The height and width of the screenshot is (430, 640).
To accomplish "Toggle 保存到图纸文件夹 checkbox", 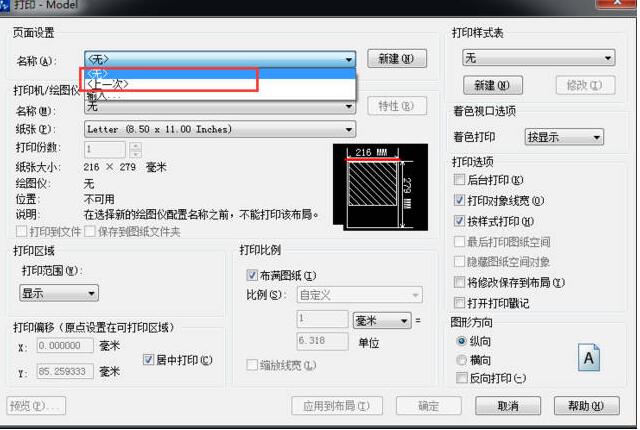I will pyautogui.click(x=89, y=232).
